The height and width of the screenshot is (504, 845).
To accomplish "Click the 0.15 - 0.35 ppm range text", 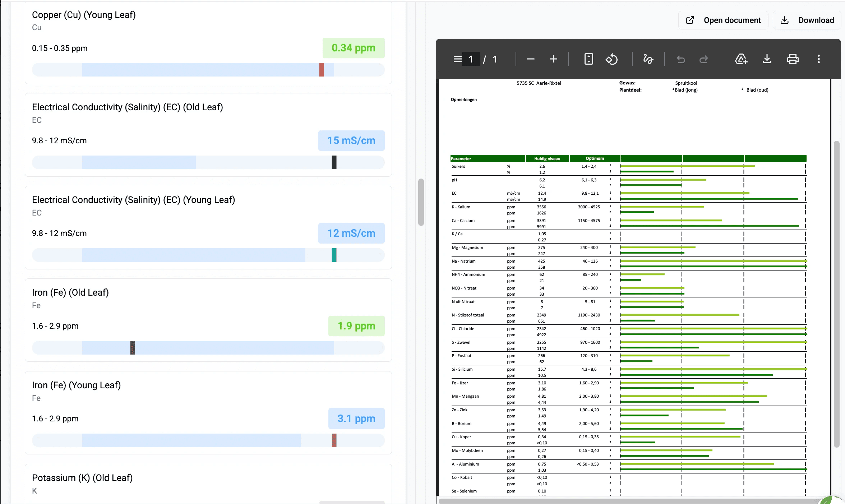I will (x=60, y=48).
